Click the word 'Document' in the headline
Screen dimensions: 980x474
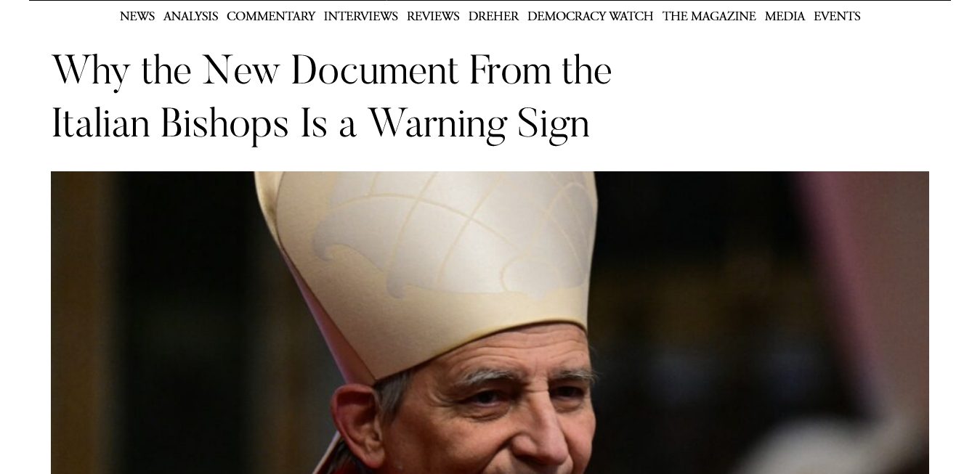374,71
